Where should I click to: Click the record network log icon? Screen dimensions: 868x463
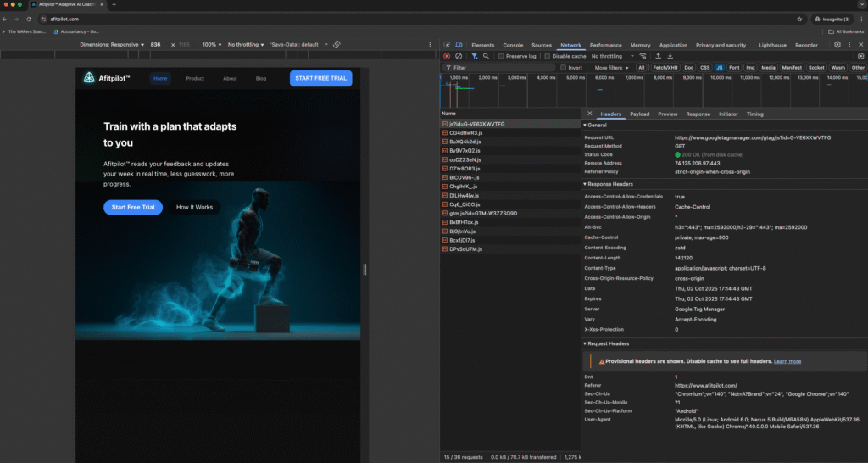tap(447, 56)
